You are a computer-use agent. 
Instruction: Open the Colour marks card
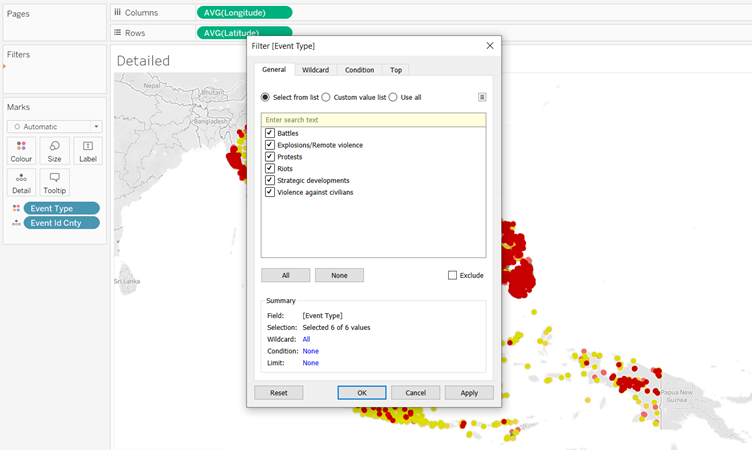[21, 151]
